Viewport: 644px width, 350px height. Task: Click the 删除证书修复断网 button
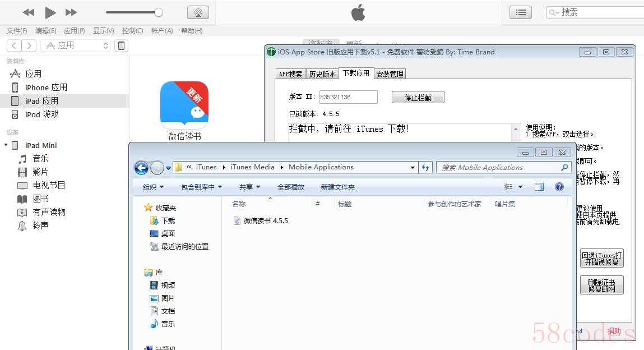[602, 285]
